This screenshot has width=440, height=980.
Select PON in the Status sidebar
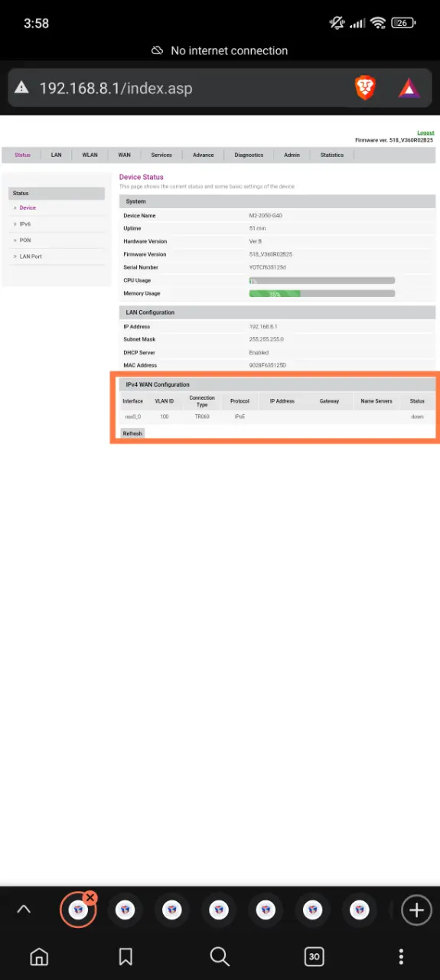25,240
